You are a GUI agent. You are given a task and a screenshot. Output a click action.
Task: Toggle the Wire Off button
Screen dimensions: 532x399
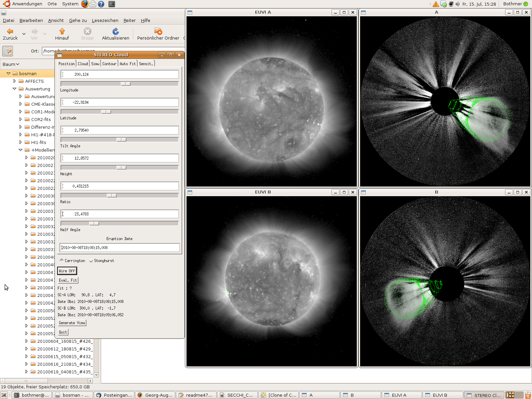(x=67, y=271)
